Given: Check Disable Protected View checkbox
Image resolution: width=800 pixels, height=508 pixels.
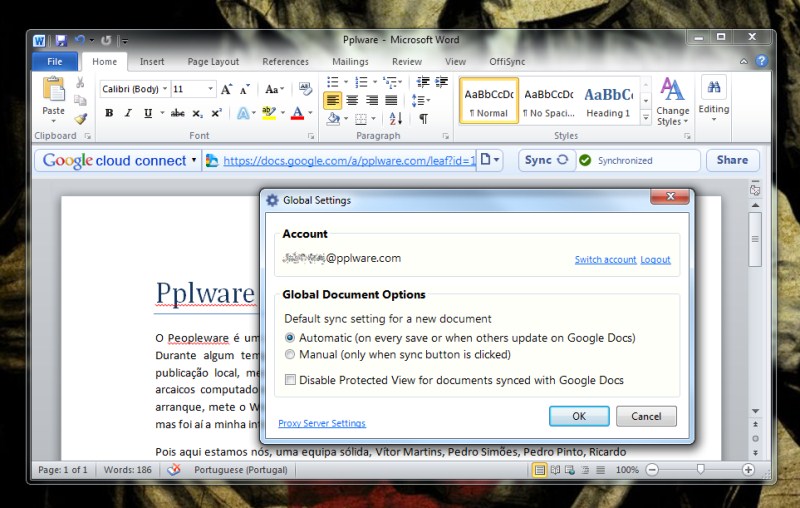Looking at the screenshot, I should pyautogui.click(x=290, y=380).
